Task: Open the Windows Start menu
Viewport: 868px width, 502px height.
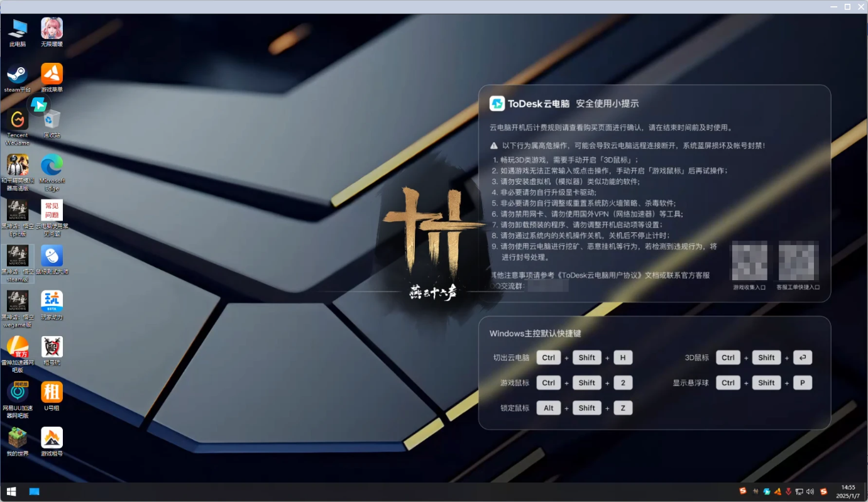Action: 11,491
